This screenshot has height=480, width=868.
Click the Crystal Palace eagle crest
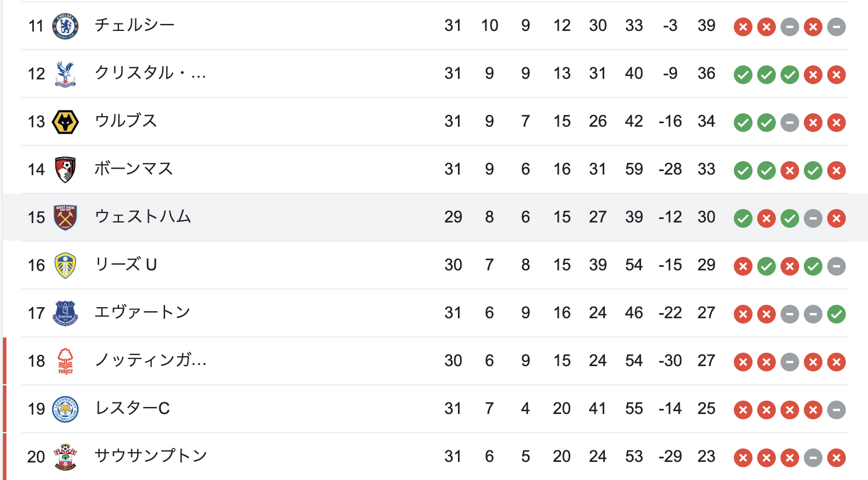(65, 74)
